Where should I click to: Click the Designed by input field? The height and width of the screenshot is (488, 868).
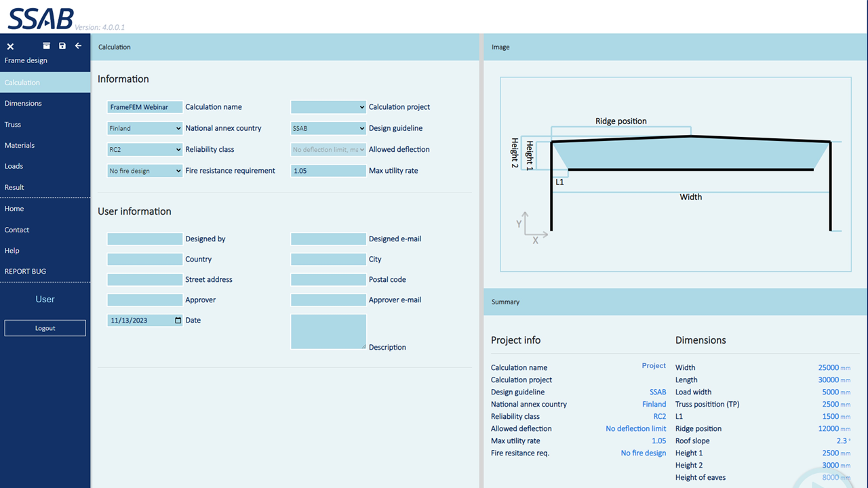(145, 239)
